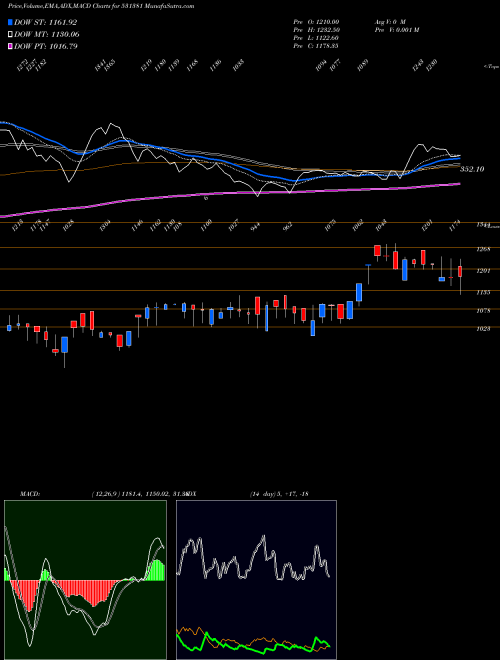Click the MACD parameters text "(12,26,9)"

106,494
